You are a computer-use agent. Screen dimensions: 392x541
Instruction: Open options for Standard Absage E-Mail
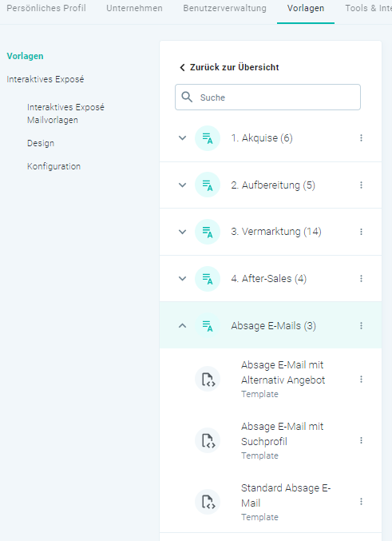361,502
